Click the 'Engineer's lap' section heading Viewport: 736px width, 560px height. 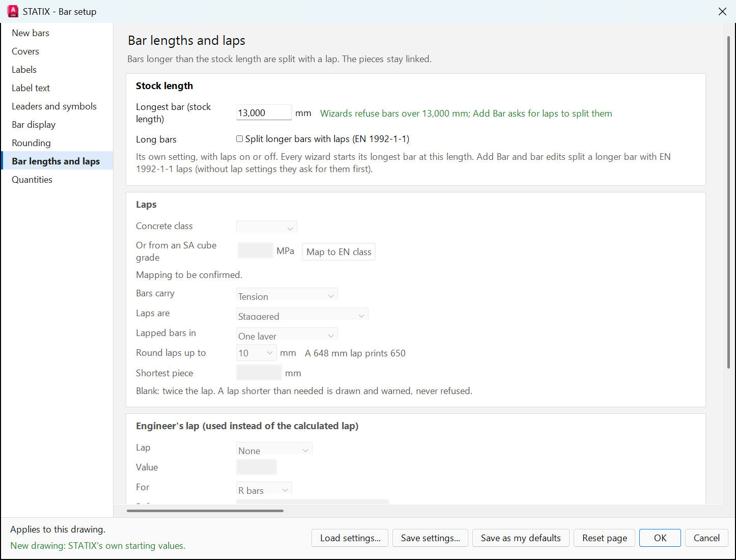click(x=247, y=426)
